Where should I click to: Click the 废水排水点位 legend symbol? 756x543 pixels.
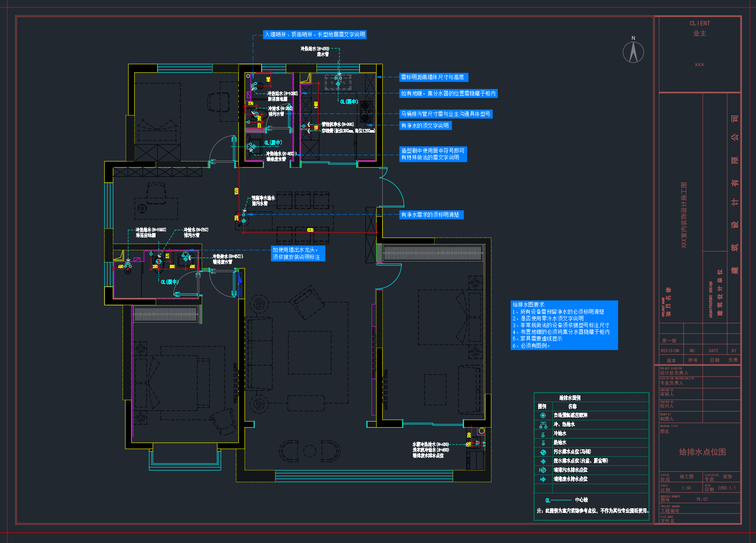(x=543, y=461)
